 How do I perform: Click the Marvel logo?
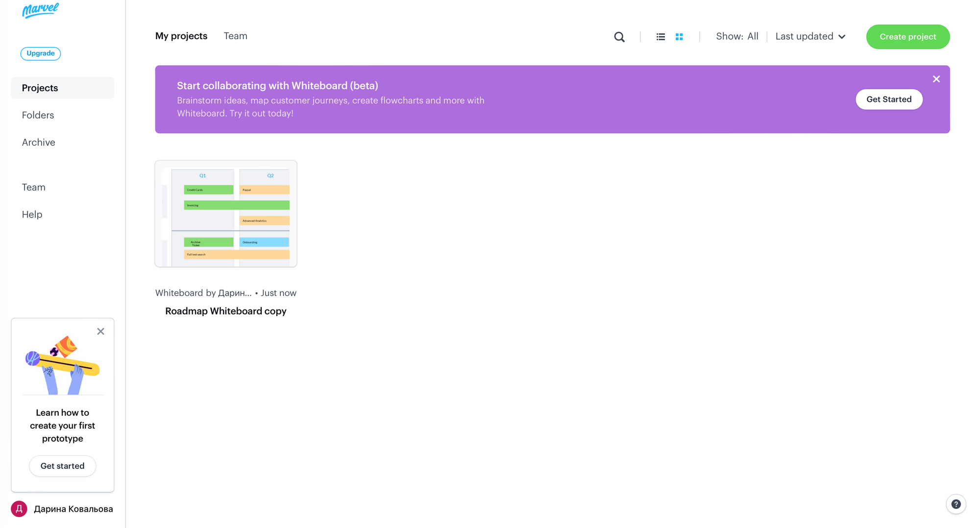(x=40, y=10)
